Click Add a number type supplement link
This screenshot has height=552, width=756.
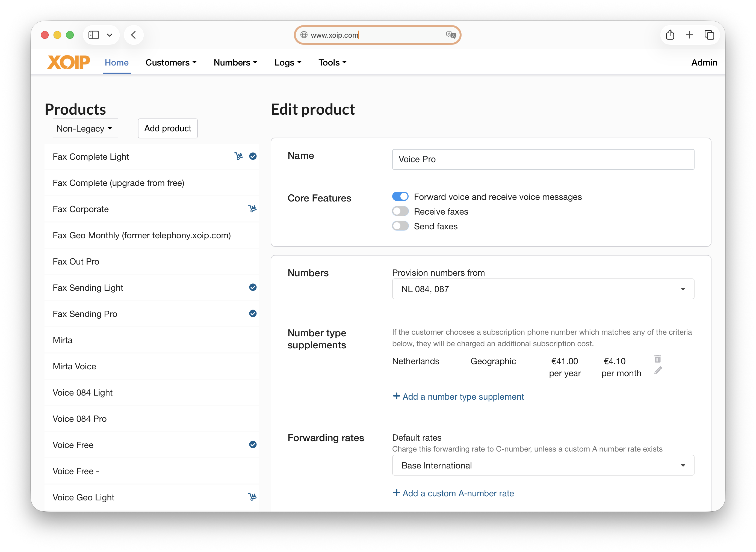(x=458, y=397)
